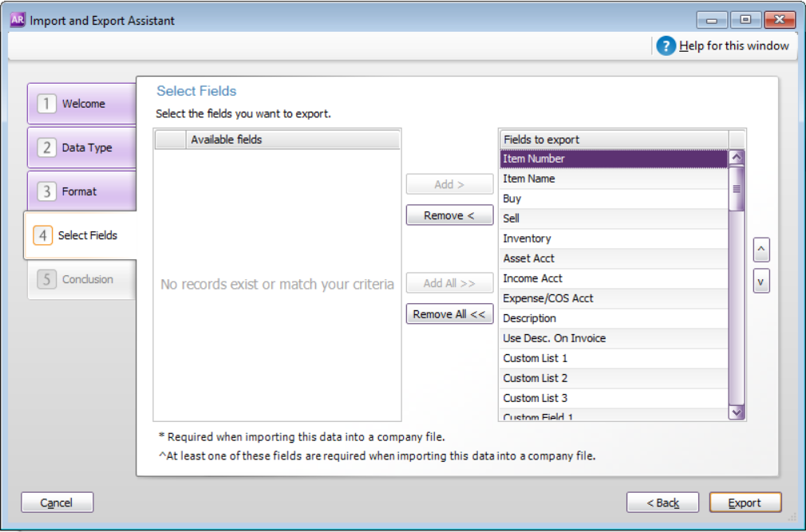Click the blue help question mark icon
Screen dimensions: 806x532
point(666,46)
